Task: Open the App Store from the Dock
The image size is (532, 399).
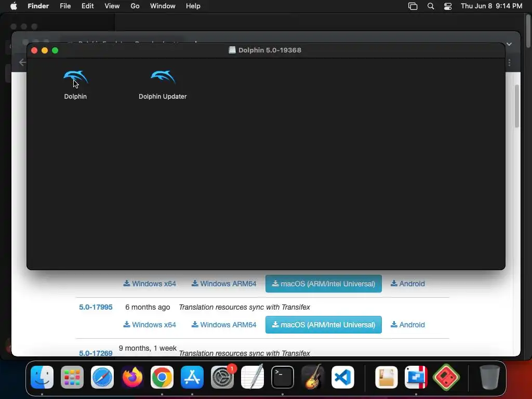Action: click(x=192, y=377)
